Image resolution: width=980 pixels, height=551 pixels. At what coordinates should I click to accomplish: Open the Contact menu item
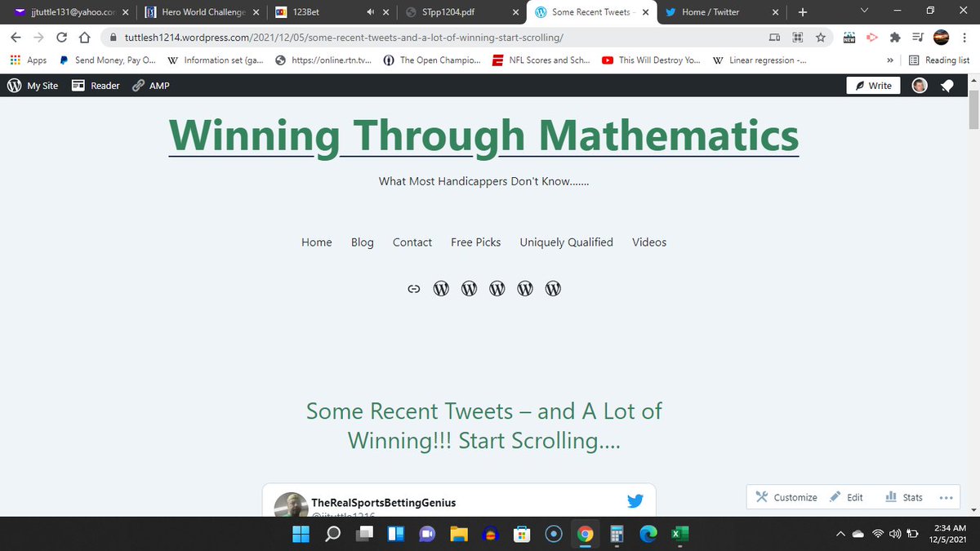coord(412,242)
